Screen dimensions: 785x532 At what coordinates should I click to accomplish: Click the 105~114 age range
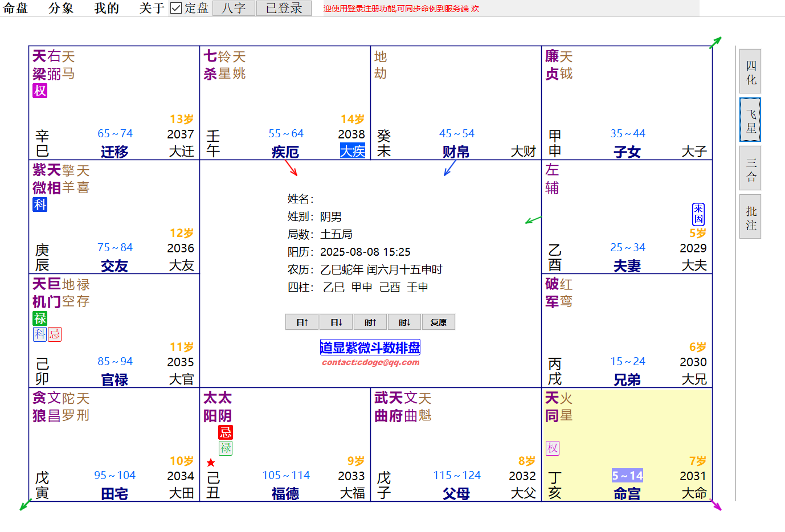coord(286,475)
